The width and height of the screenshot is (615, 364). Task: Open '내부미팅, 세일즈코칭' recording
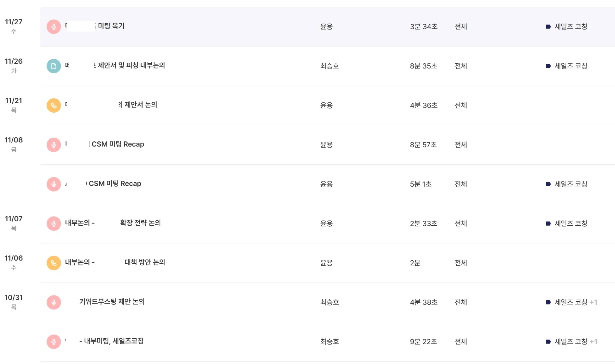(x=114, y=341)
